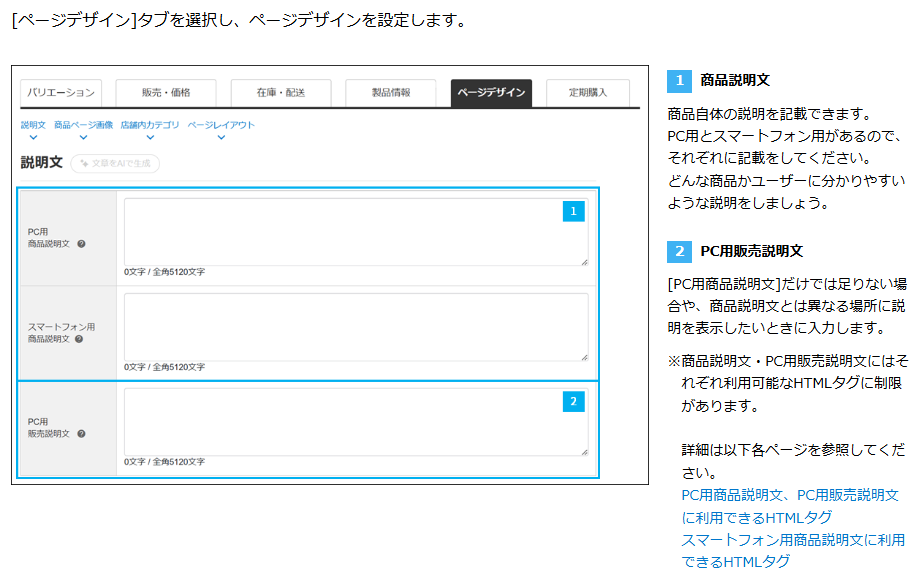Focus the スマートフォン用商品説明文 text area
The width and height of the screenshot is (922, 580).
point(356,327)
